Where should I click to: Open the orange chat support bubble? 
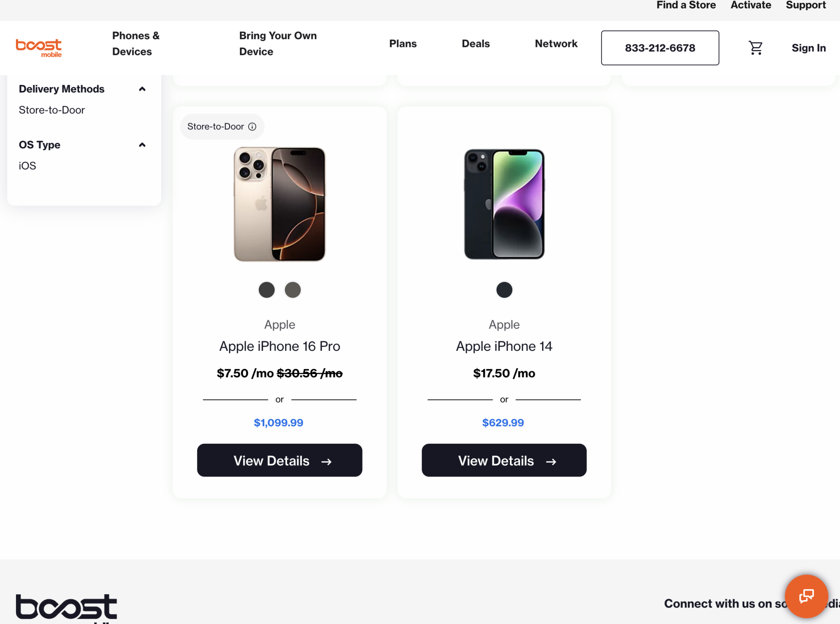[806, 596]
